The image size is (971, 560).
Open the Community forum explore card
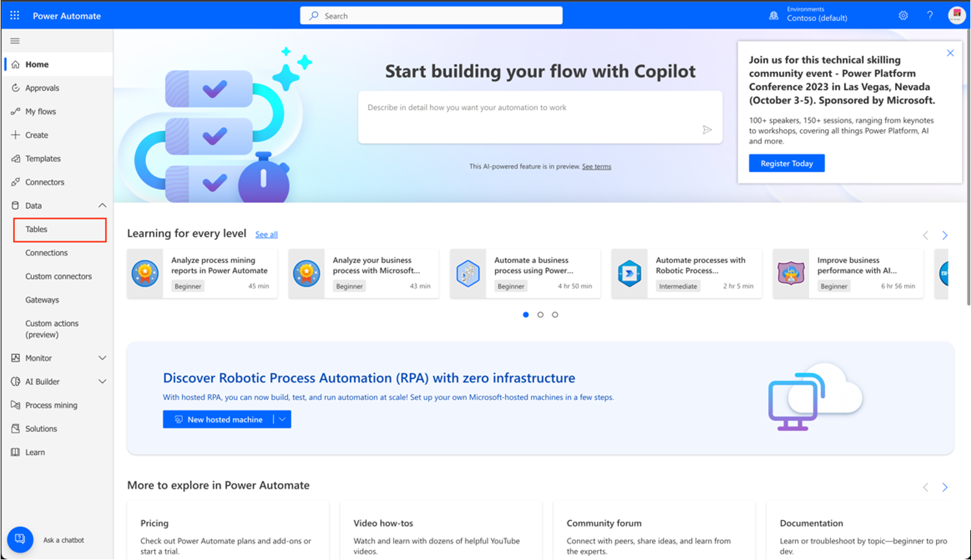(654, 531)
